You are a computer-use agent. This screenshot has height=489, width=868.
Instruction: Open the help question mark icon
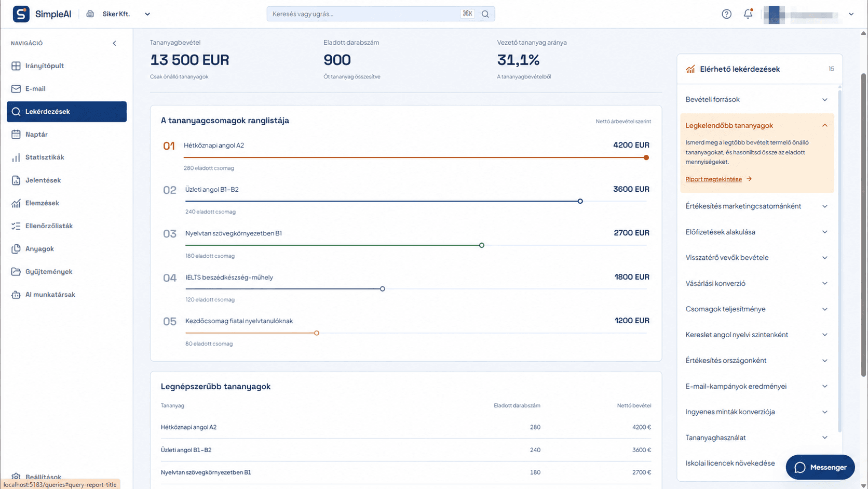pyautogui.click(x=726, y=14)
